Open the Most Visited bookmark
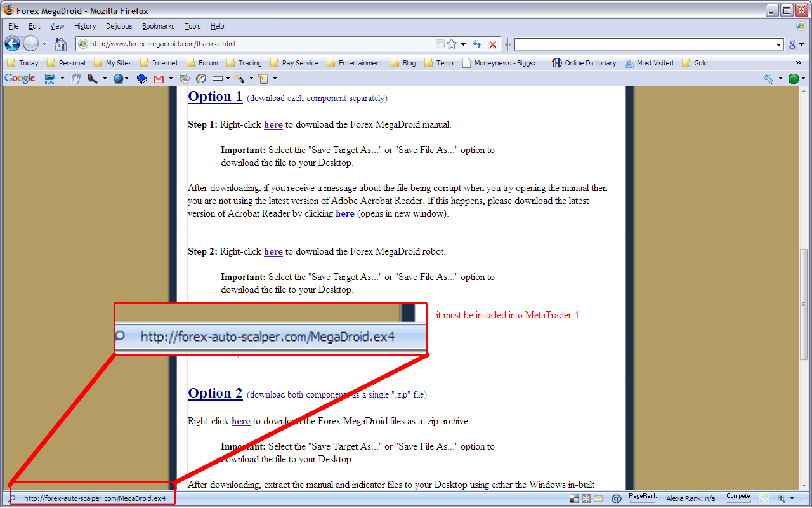The height and width of the screenshot is (508, 812). [649, 63]
